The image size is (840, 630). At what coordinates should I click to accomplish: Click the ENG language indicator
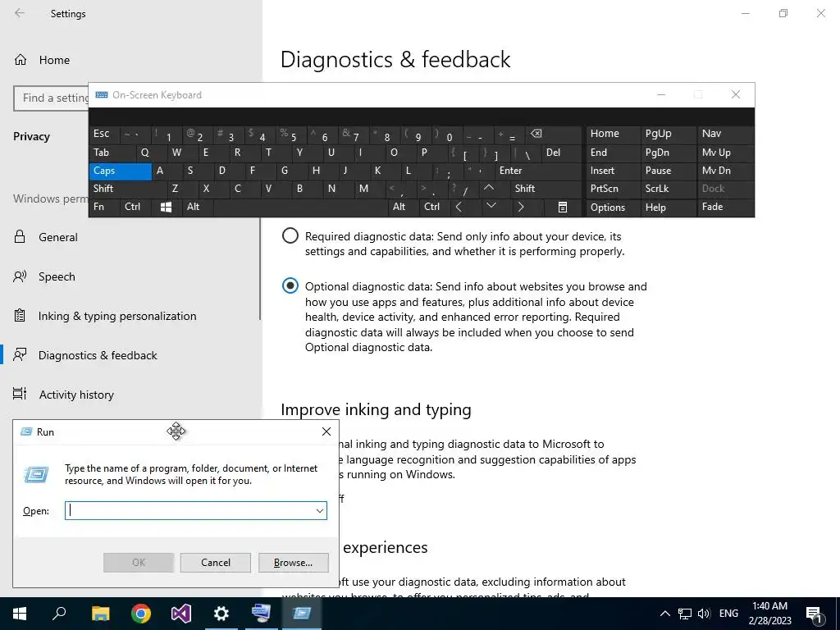(x=728, y=614)
